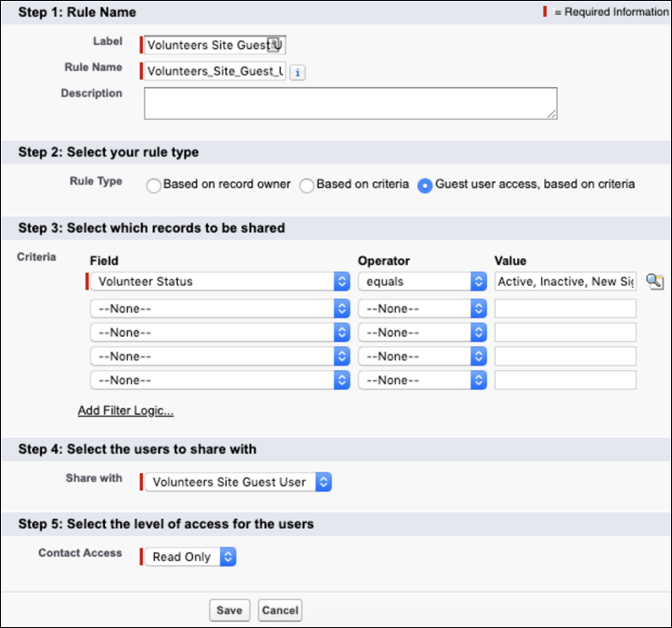Image resolution: width=672 pixels, height=628 pixels.
Task: Click the Add Filter Logic link
Action: pyautogui.click(x=125, y=410)
